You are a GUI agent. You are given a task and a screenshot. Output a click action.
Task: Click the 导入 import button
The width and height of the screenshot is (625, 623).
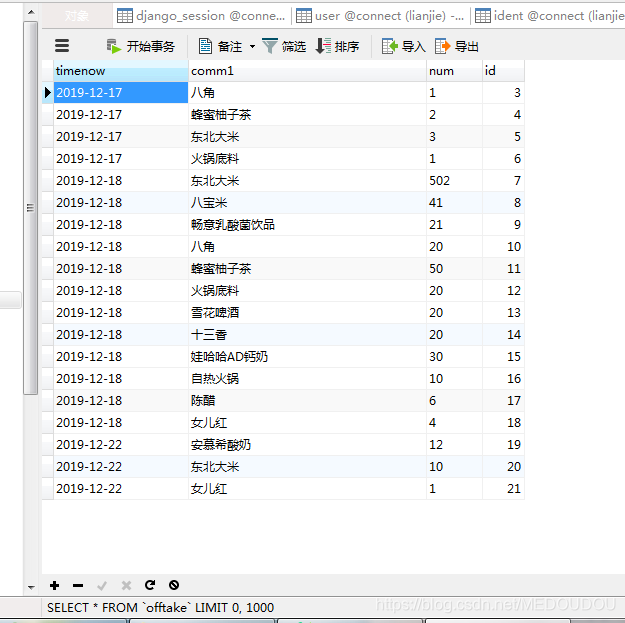point(403,47)
